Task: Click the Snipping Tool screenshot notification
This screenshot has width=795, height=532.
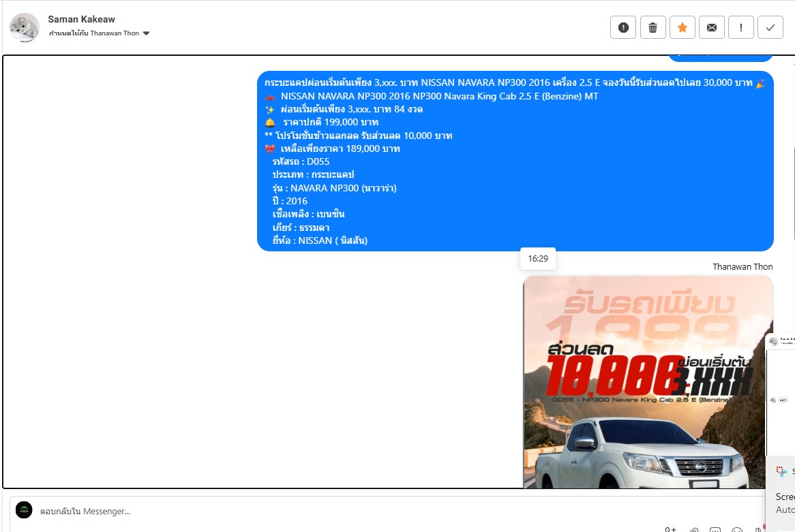Action: click(781, 494)
